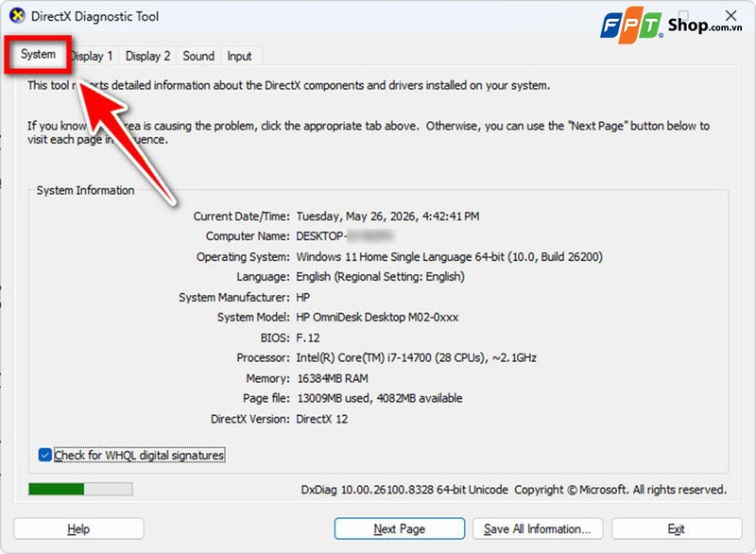
Task: Switch to the System tab
Action: (38, 55)
